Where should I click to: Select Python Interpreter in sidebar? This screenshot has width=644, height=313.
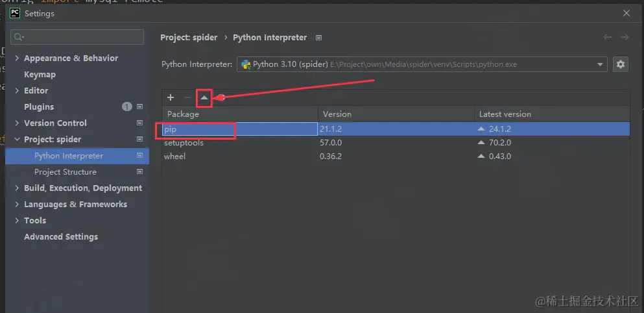tap(77, 156)
